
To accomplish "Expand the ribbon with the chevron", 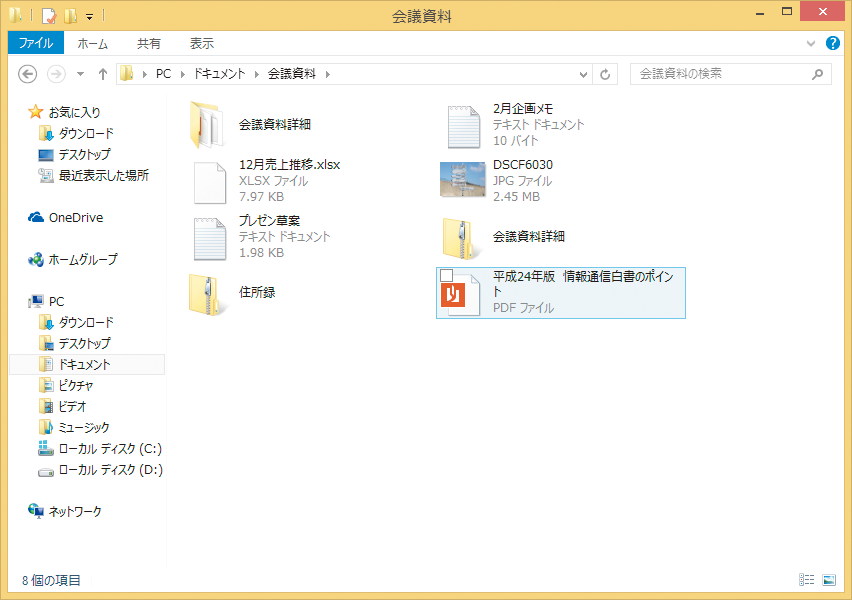I will [811, 43].
